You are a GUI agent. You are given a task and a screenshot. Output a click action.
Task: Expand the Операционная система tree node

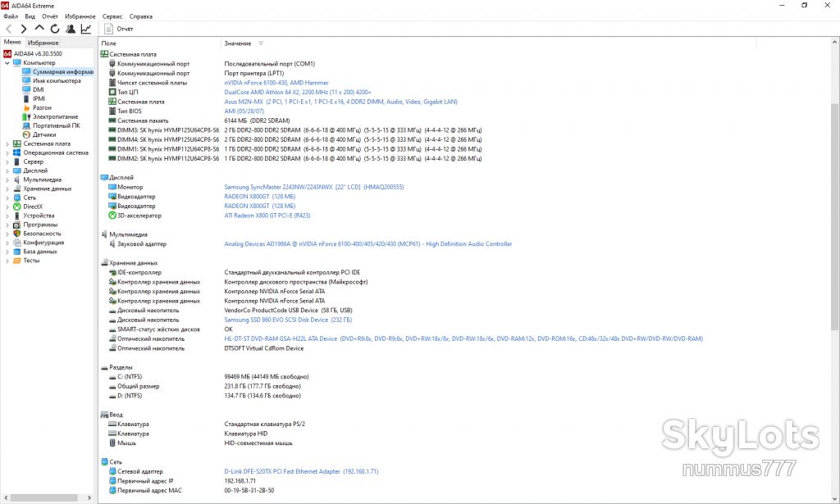[x=7, y=153]
